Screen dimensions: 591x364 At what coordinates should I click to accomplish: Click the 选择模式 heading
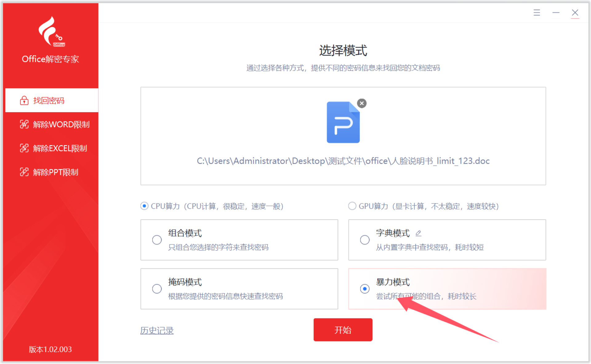[343, 50]
